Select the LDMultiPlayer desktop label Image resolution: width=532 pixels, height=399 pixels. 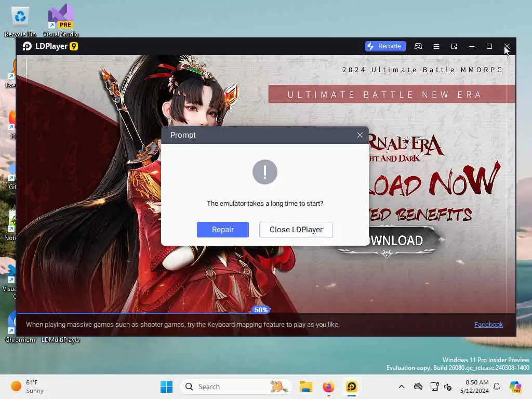(61, 340)
